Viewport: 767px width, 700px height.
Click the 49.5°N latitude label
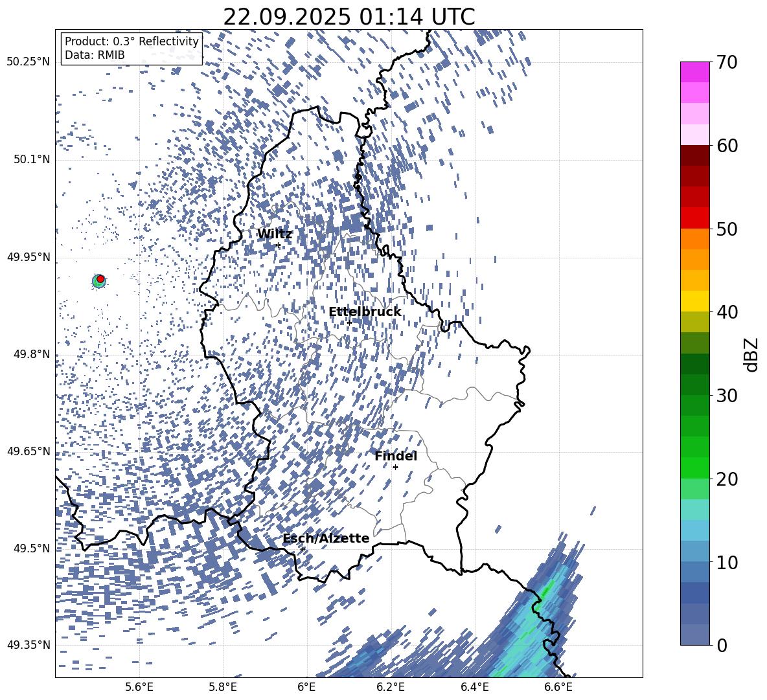(32, 548)
